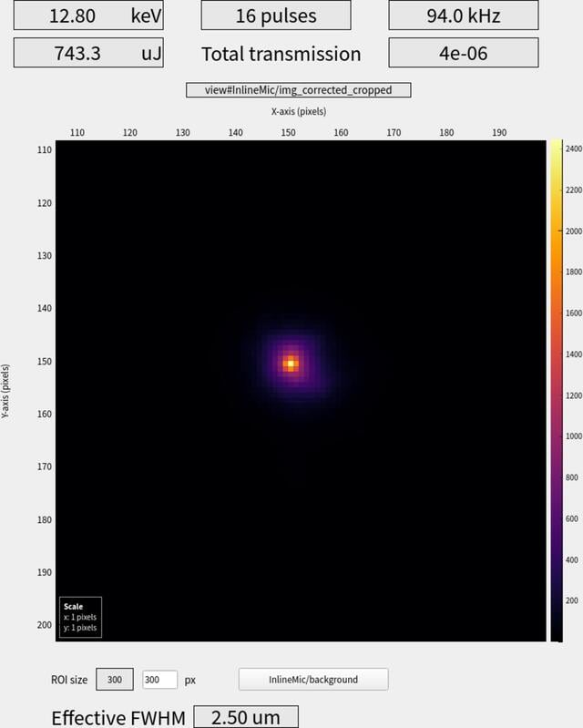The image size is (583, 728).
Task: Click the 'Total transmission' label
Action: tap(281, 54)
